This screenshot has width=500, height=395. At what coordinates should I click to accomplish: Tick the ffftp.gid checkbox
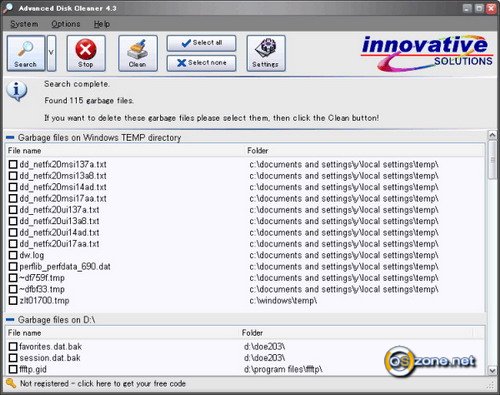(x=13, y=369)
